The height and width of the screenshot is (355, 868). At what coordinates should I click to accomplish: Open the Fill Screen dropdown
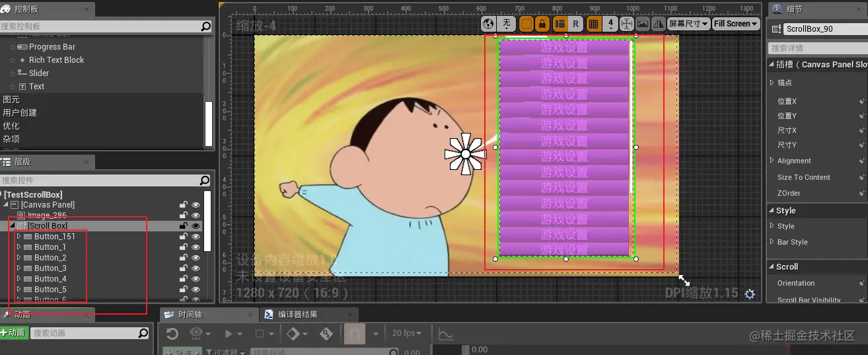[735, 24]
